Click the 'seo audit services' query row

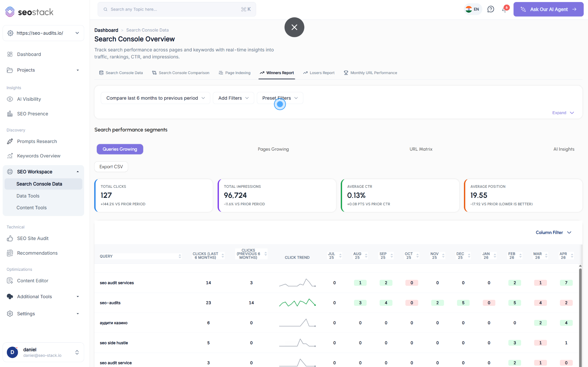(x=336, y=283)
